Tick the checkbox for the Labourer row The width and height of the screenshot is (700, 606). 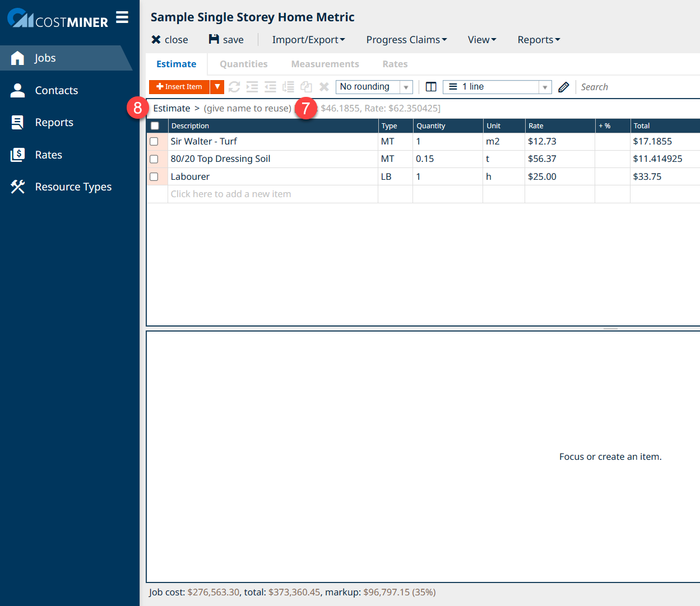coord(154,177)
